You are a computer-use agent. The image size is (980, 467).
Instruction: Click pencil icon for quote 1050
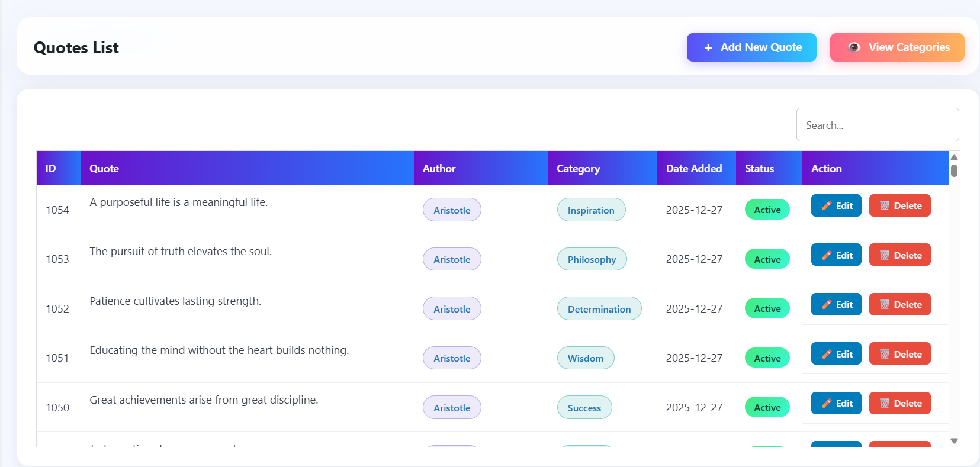click(827, 404)
